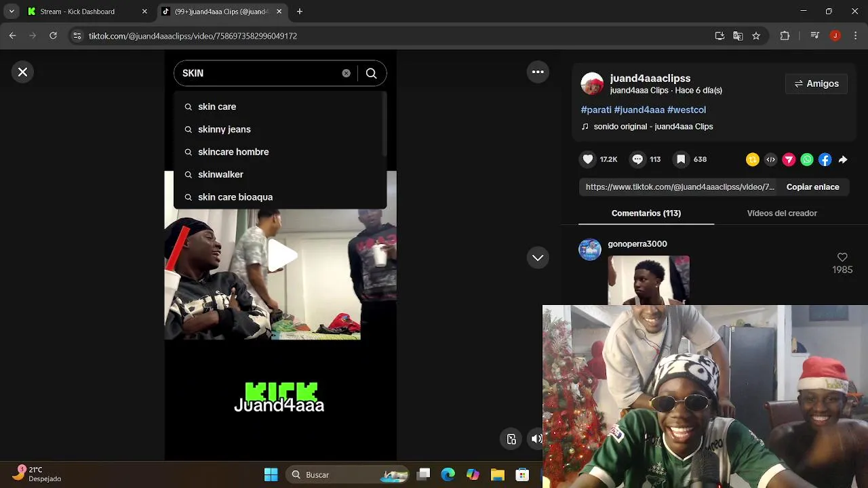Go back in browser history
Image resolution: width=868 pixels, height=488 pixels.
pos(12,36)
